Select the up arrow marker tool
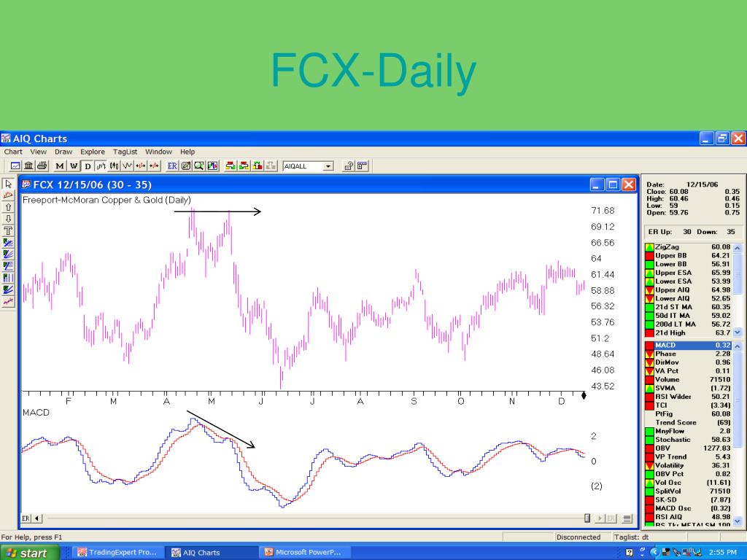 pos(8,207)
